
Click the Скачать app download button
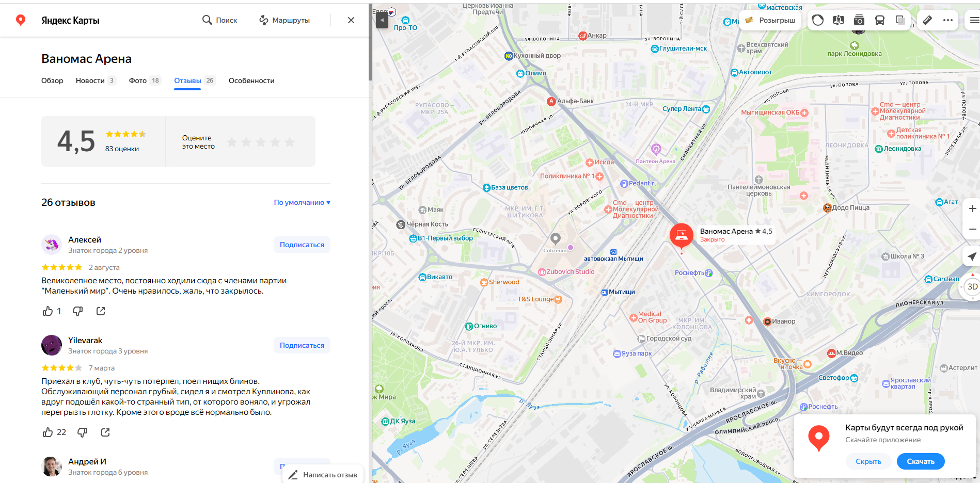[x=921, y=461]
